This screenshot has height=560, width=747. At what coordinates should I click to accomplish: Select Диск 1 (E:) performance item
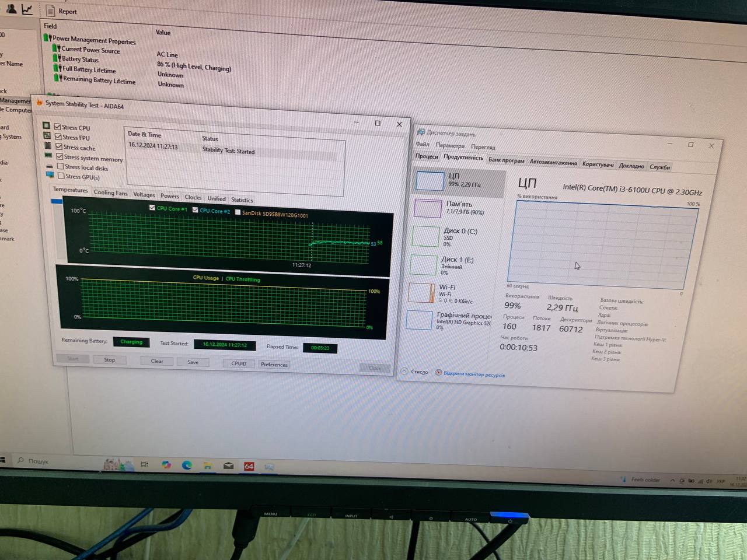tap(455, 265)
